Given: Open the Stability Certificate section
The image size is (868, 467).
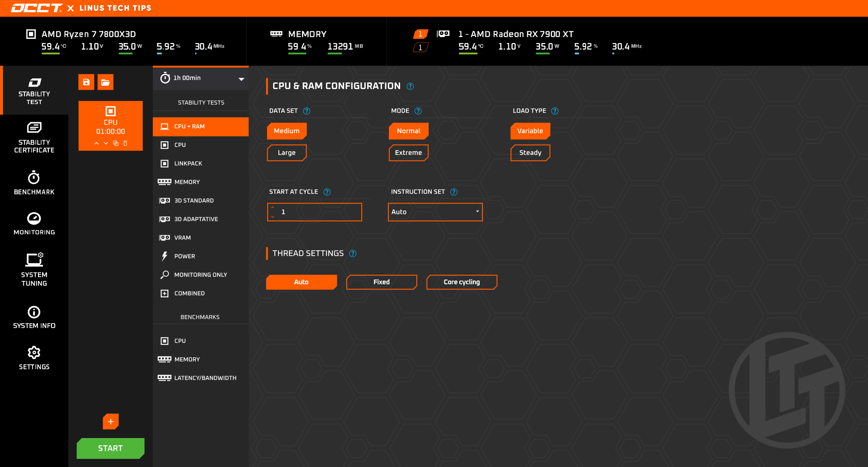Looking at the screenshot, I should click(34, 138).
